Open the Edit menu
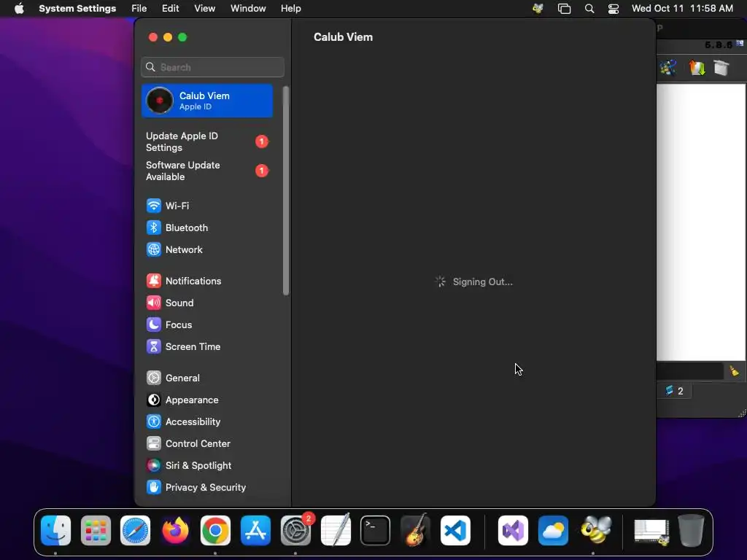 (x=170, y=9)
